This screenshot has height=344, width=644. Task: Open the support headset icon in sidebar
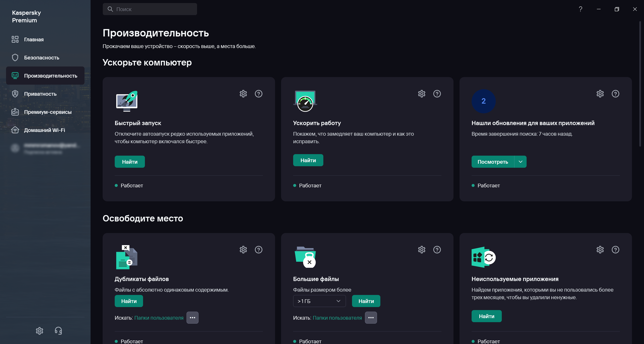click(x=58, y=331)
